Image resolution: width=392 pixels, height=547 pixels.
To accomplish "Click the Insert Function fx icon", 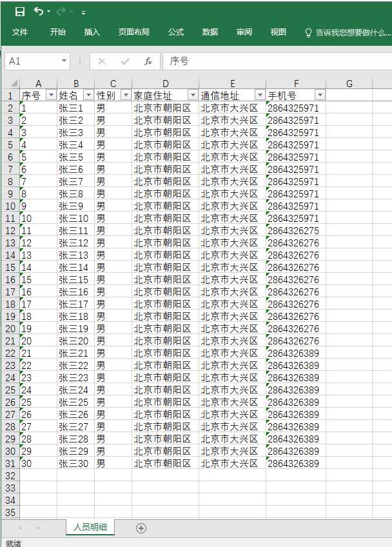I will point(148,62).
